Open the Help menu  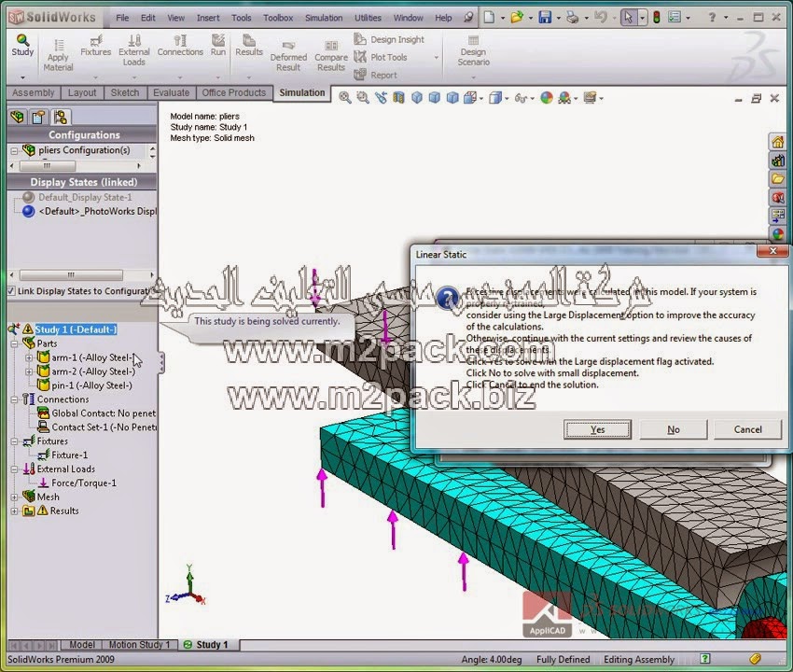pos(443,18)
